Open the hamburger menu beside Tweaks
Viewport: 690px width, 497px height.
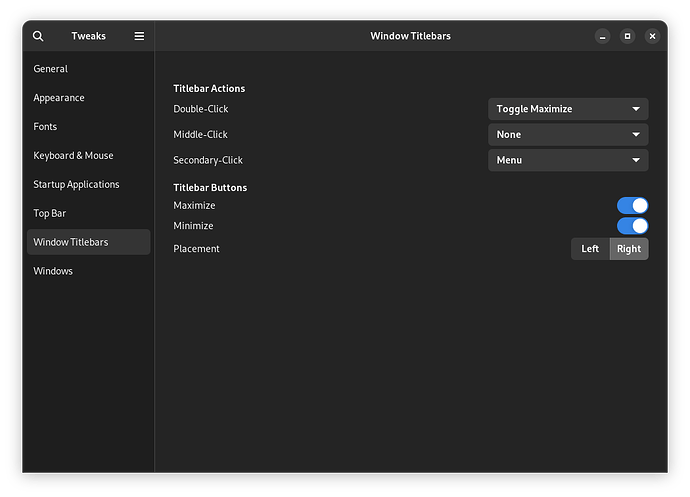pyautogui.click(x=139, y=36)
